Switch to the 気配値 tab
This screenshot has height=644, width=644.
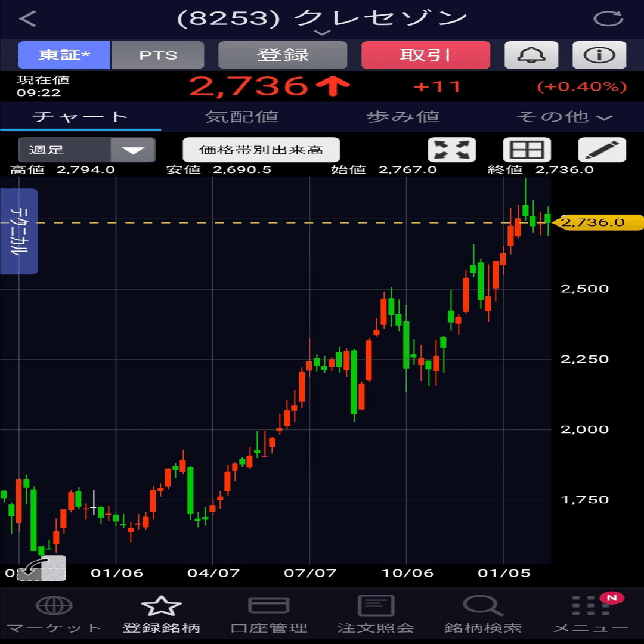click(x=241, y=117)
